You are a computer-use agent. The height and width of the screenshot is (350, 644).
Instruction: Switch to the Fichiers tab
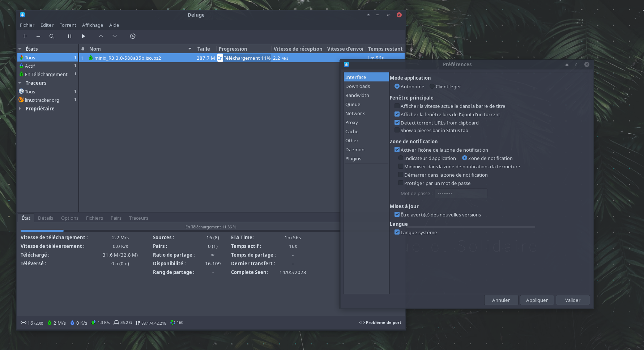(94, 218)
